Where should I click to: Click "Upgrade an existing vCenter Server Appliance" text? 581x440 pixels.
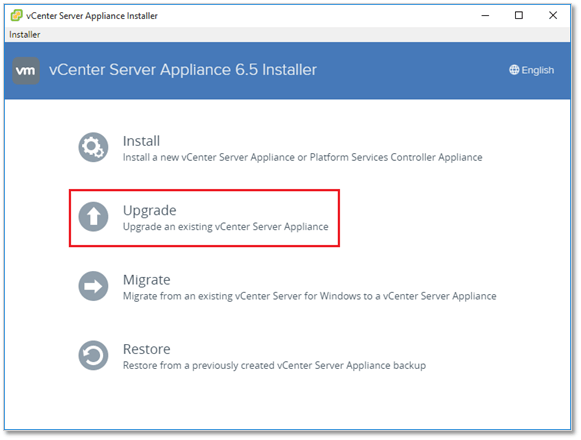(x=226, y=226)
